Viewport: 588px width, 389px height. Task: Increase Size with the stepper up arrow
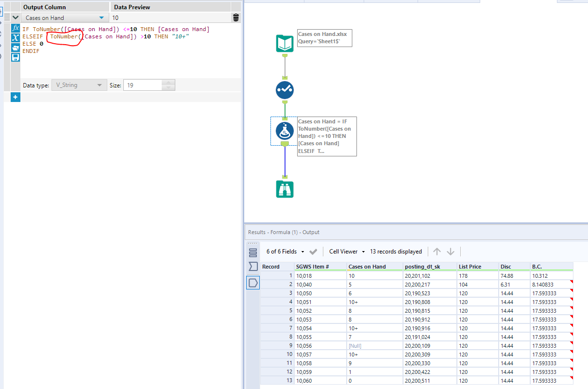168,83
